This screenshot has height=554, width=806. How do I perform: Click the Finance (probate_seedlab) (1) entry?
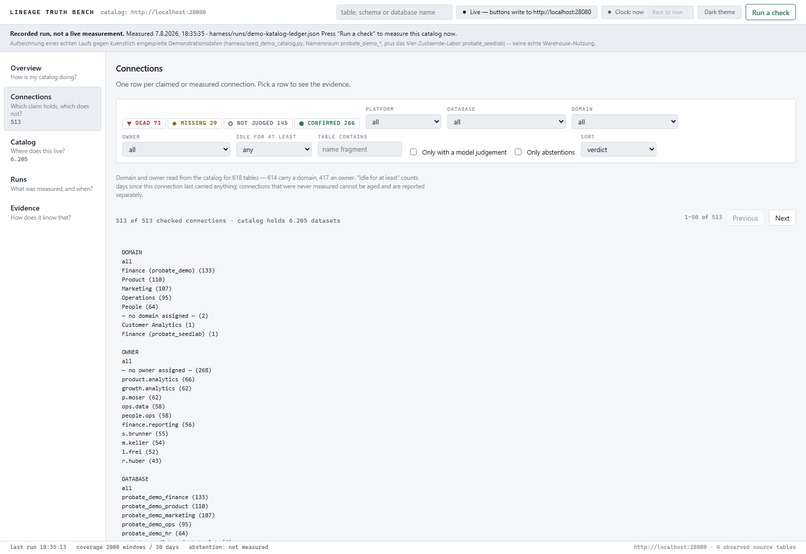click(170, 334)
